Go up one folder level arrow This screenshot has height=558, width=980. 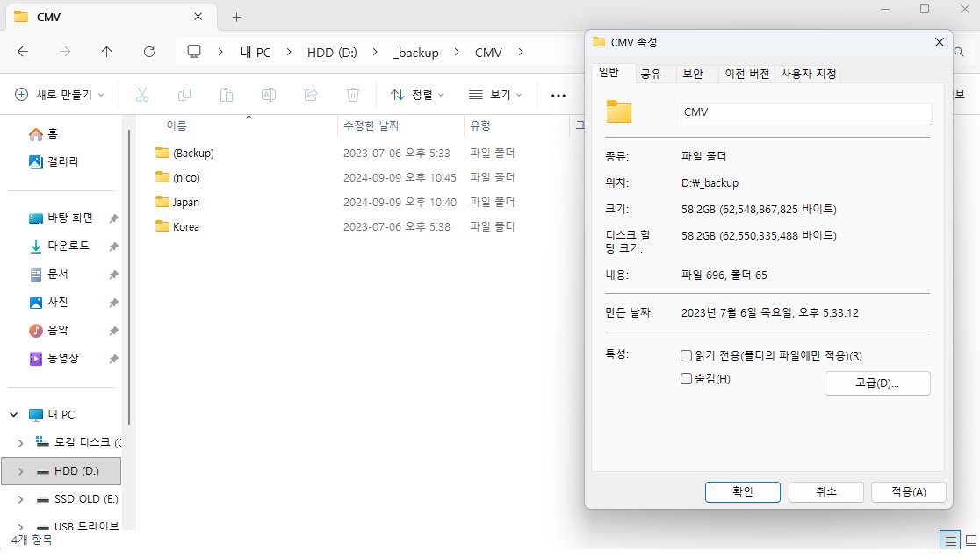click(107, 52)
